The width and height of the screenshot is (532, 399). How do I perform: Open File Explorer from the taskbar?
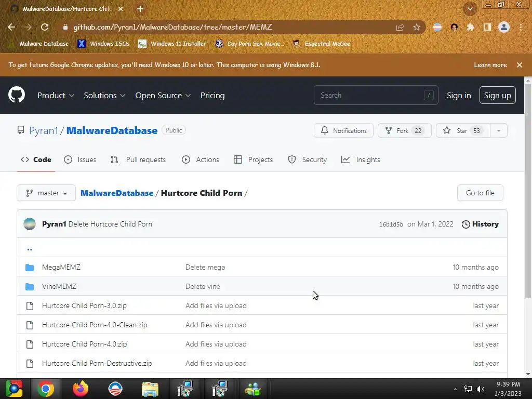150,389
